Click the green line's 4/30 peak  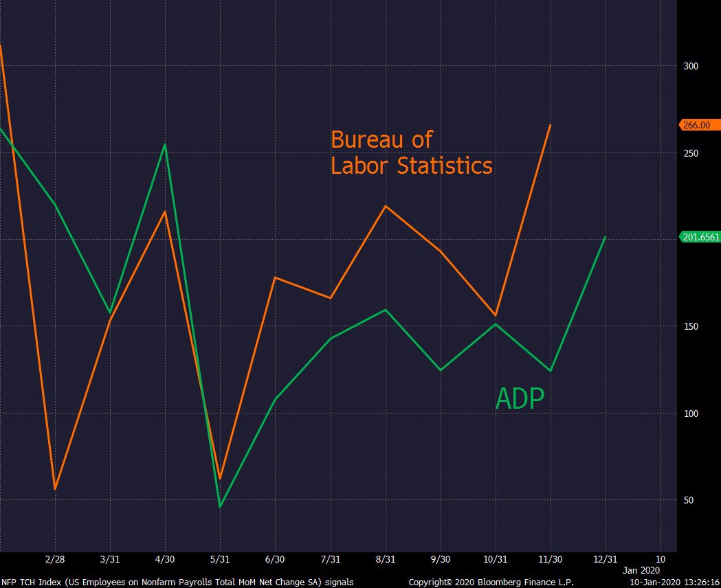pos(165,145)
